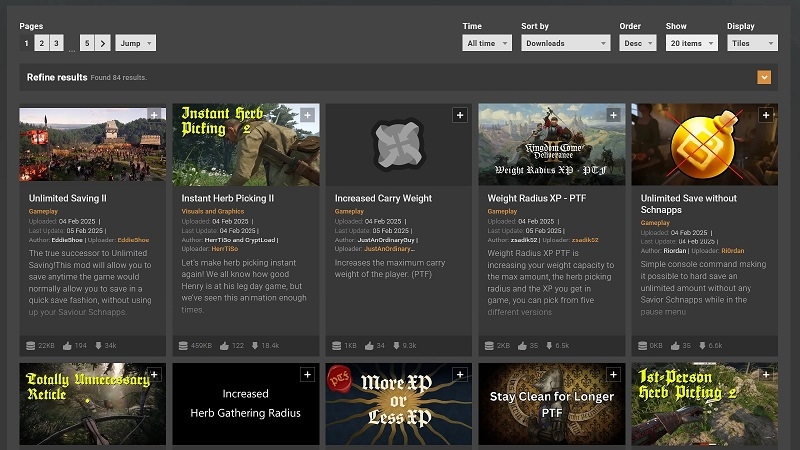Click the download count icon on Instant Herb Picking II
Screen dimensions: 800x450
click(x=254, y=346)
